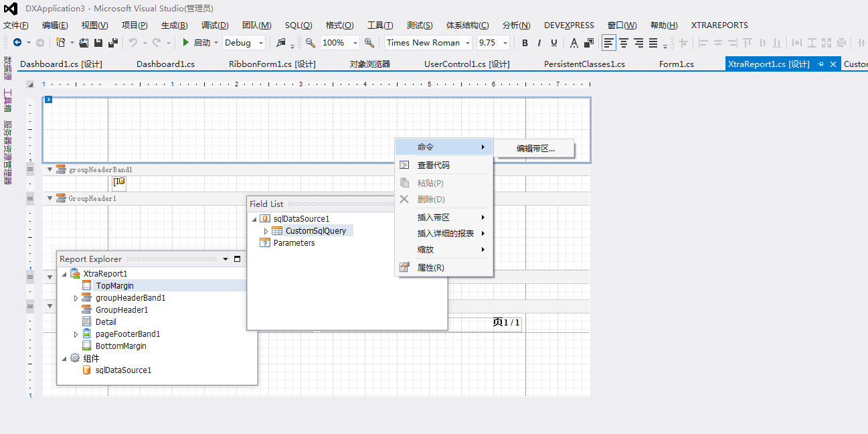
Task: Set text alignment to center
Action: tap(624, 42)
